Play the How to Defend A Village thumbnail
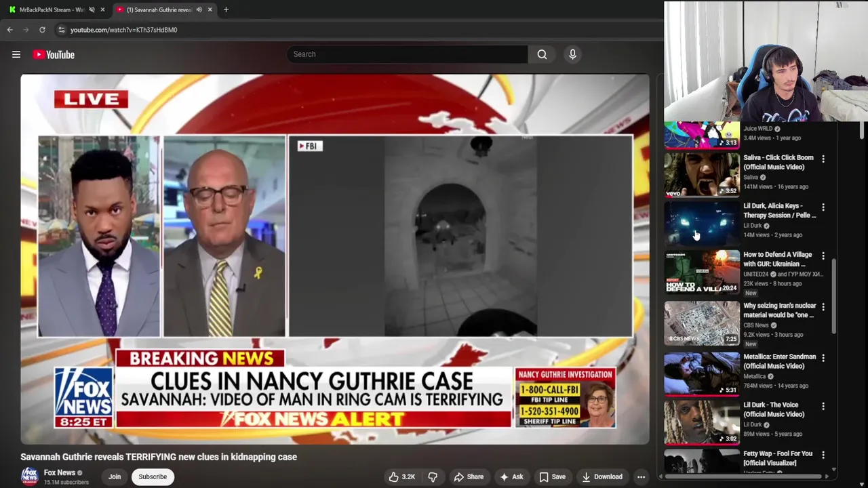Image resolution: width=868 pixels, height=488 pixels. (702, 272)
